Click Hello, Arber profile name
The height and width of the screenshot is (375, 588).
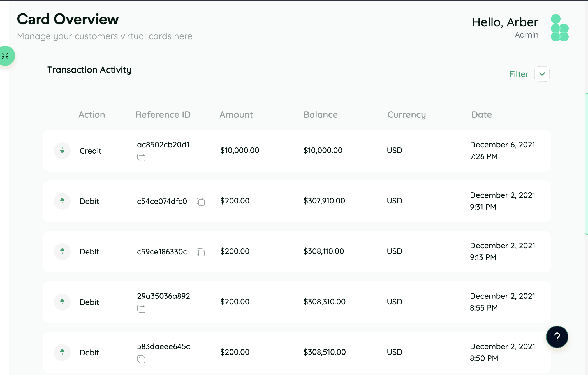click(505, 22)
